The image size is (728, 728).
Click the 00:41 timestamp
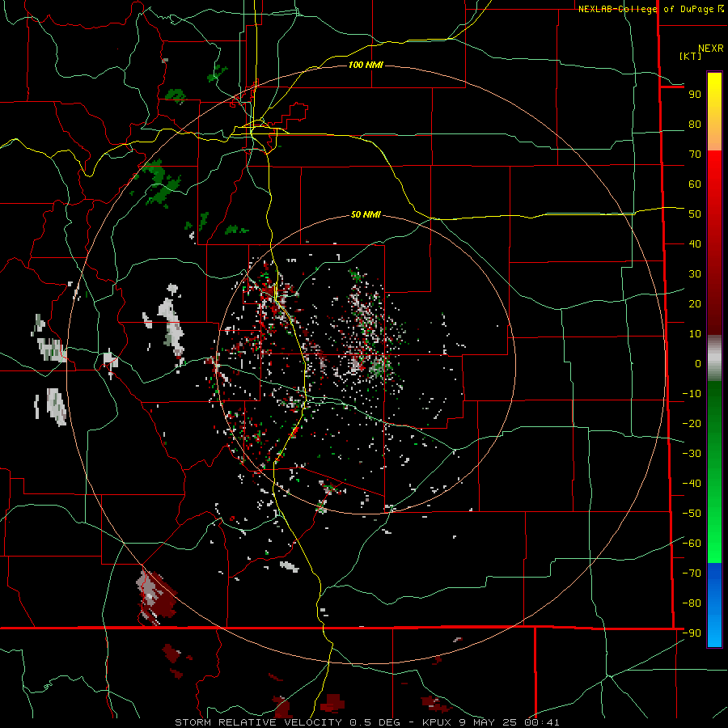541,722
